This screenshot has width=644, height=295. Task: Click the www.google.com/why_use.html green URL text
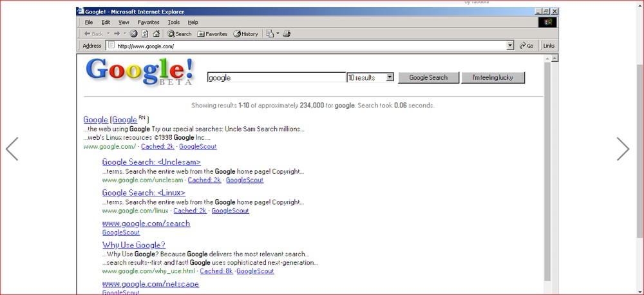(x=149, y=271)
